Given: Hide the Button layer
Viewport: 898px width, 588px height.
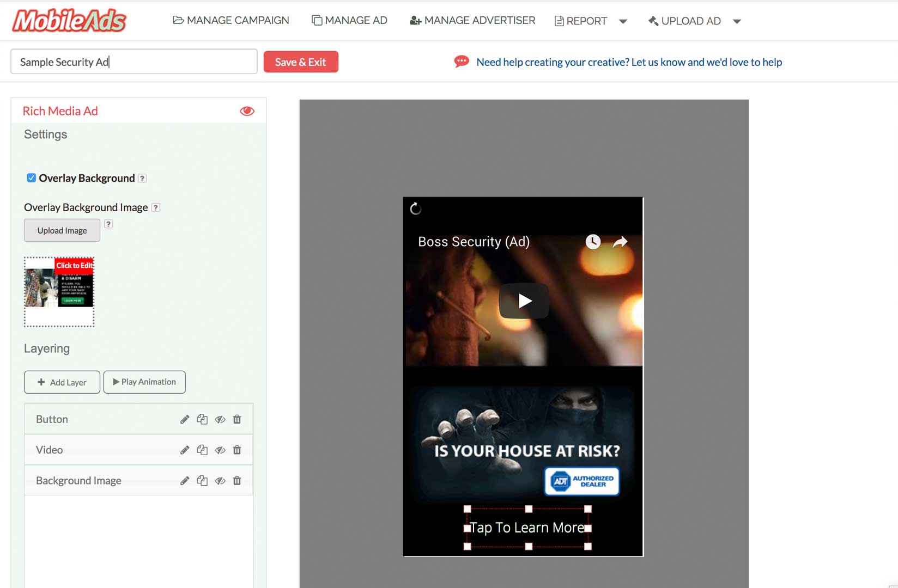Looking at the screenshot, I should (220, 419).
